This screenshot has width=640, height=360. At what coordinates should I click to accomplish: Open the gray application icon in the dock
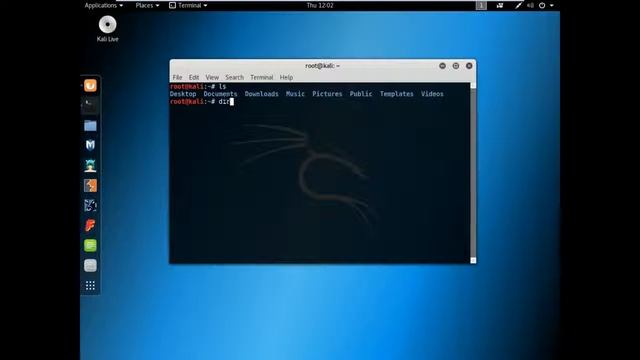tap(90, 266)
